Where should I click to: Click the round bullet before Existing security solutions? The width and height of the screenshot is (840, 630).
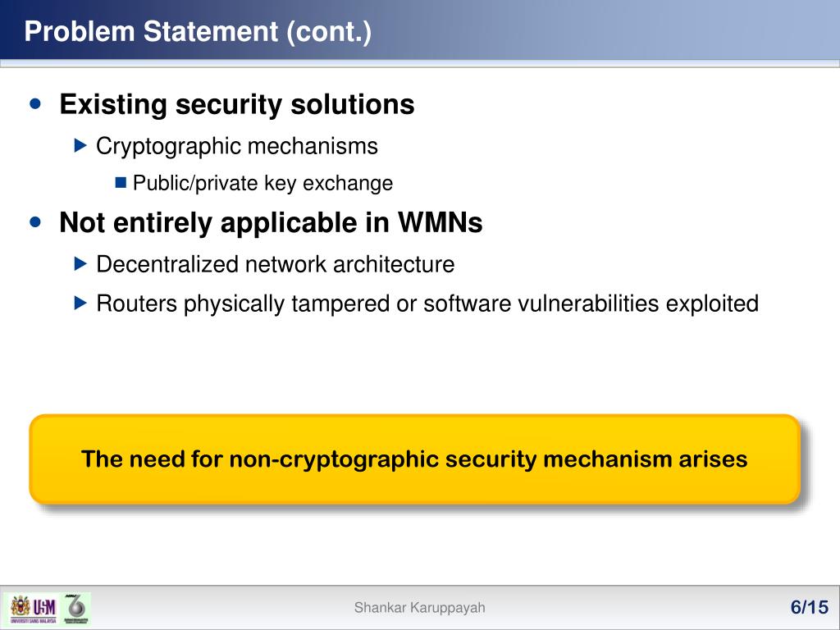(36, 103)
